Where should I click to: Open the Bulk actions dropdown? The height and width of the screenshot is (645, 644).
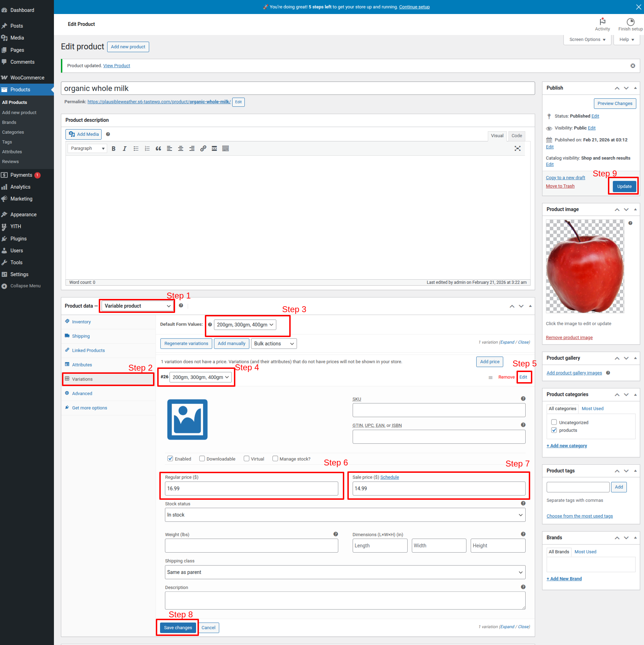tap(273, 344)
